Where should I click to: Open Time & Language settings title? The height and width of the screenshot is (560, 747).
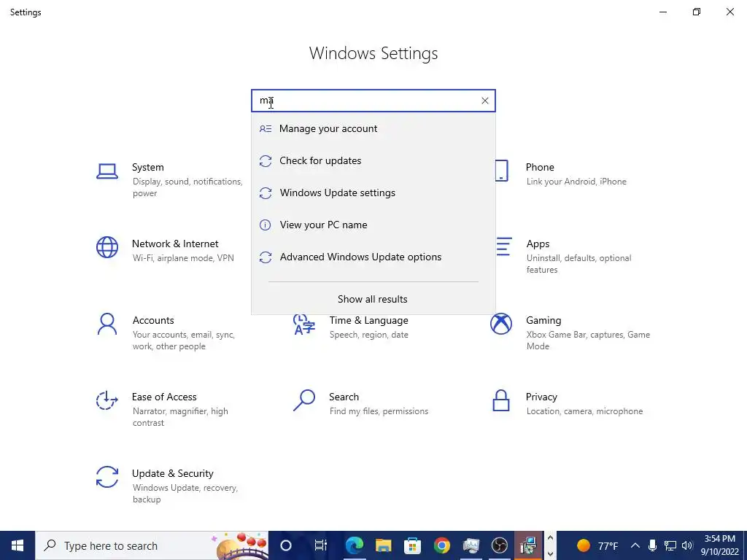(x=368, y=321)
